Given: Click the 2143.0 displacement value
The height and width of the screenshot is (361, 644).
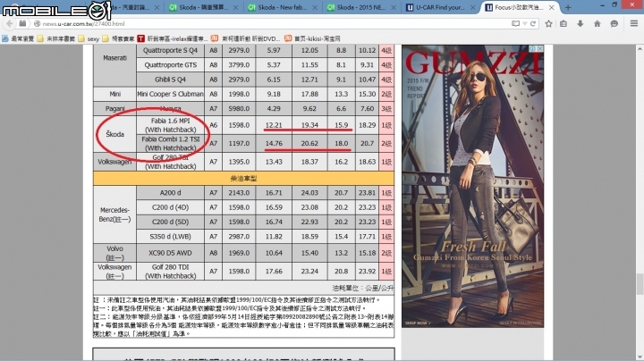Looking at the screenshot, I should pyautogui.click(x=239, y=192).
